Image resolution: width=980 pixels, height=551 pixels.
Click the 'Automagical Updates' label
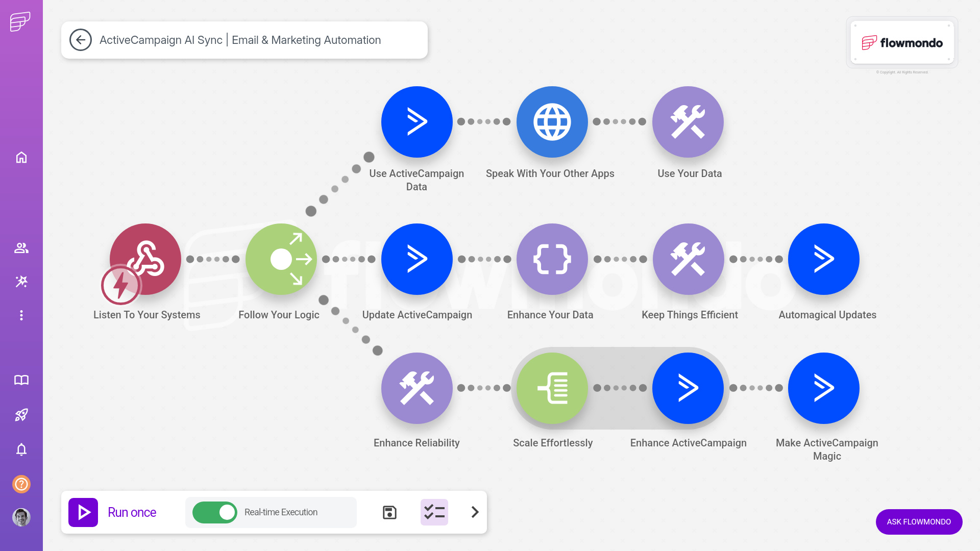(x=827, y=315)
